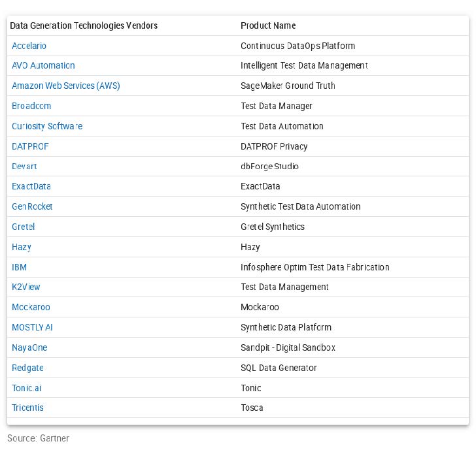The width and height of the screenshot is (476, 450).
Task: Click the Source: Gartner caption
Action: coord(38,438)
